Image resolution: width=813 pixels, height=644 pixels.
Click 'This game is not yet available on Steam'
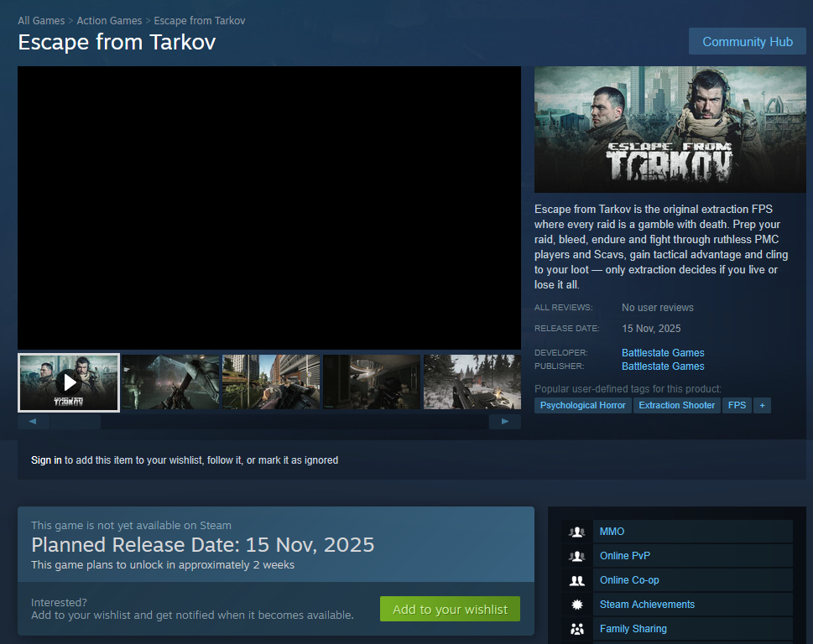click(131, 526)
